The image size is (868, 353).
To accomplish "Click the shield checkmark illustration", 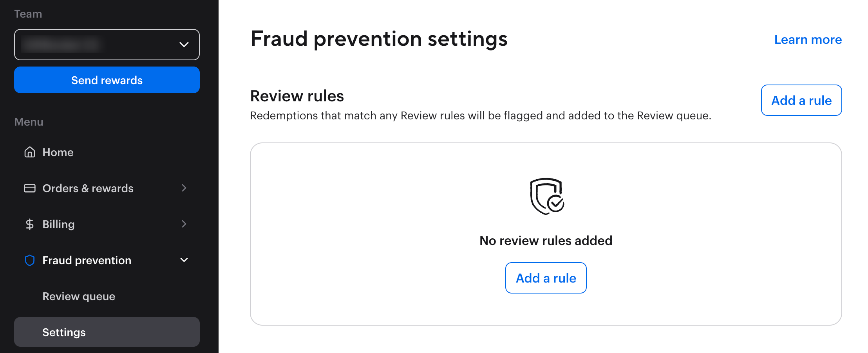I will [x=546, y=196].
